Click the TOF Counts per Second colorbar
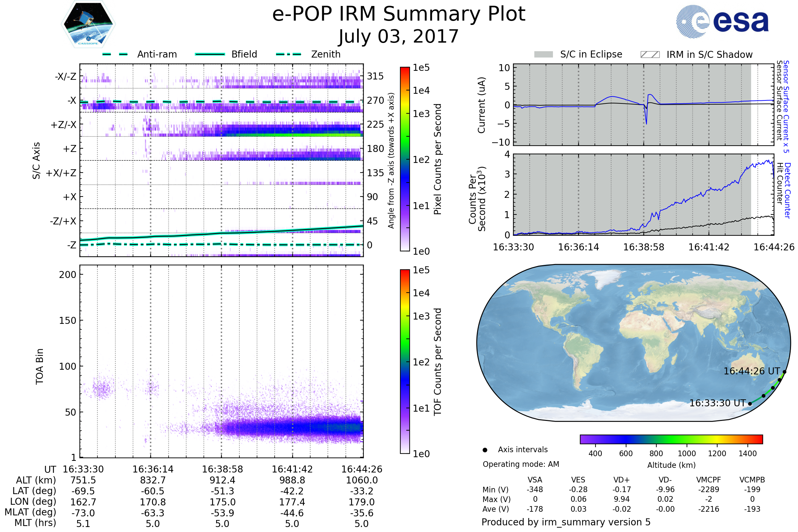798x532 pixels. tap(405, 361)
